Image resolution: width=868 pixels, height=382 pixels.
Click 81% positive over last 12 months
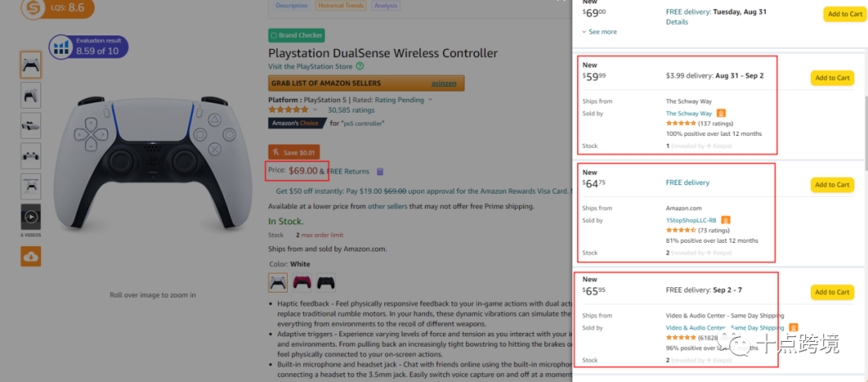point(712,240)
